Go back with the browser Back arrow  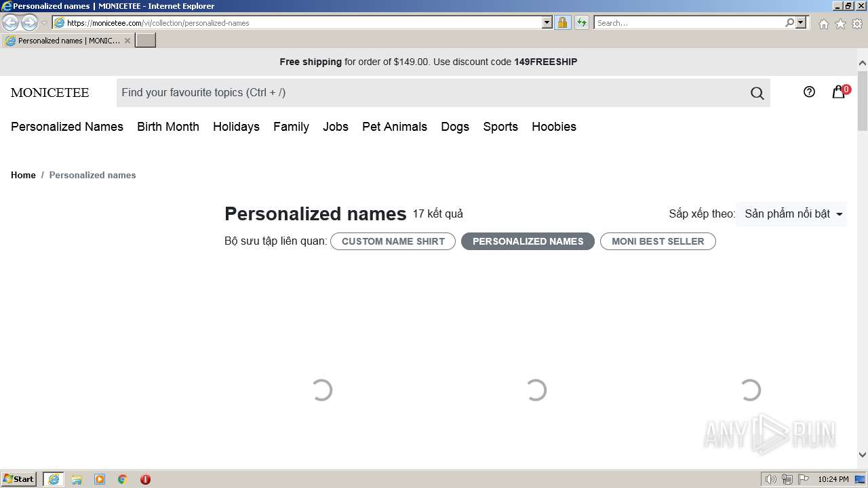(x=11, y=22)
